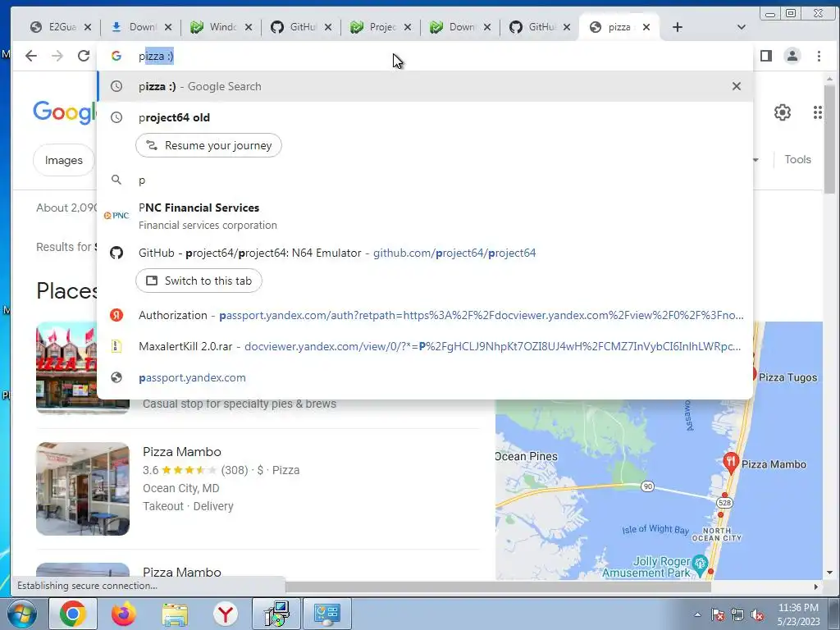Open the installer program taskbar icon

click(x=276, y=614)
